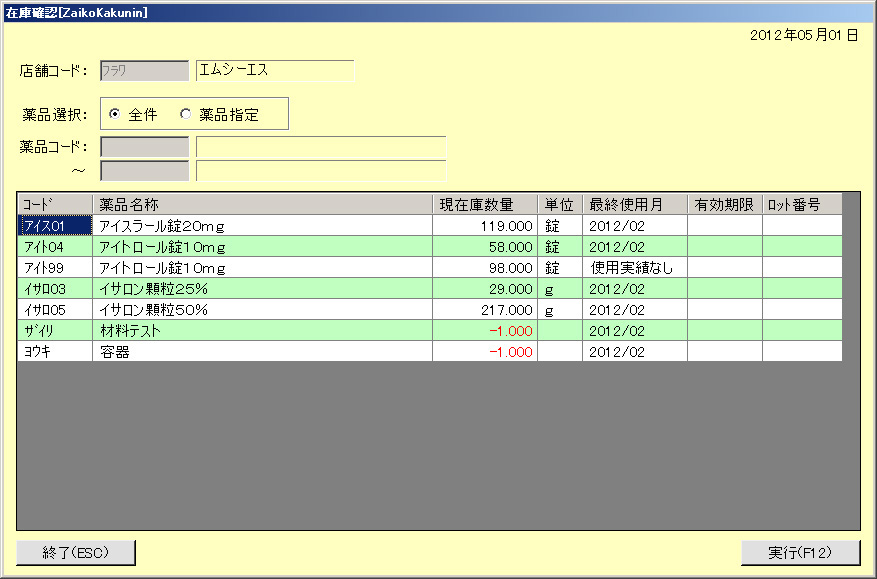
Task: Click the 終了(ESC) button
Action: click(x=76, y=553)
